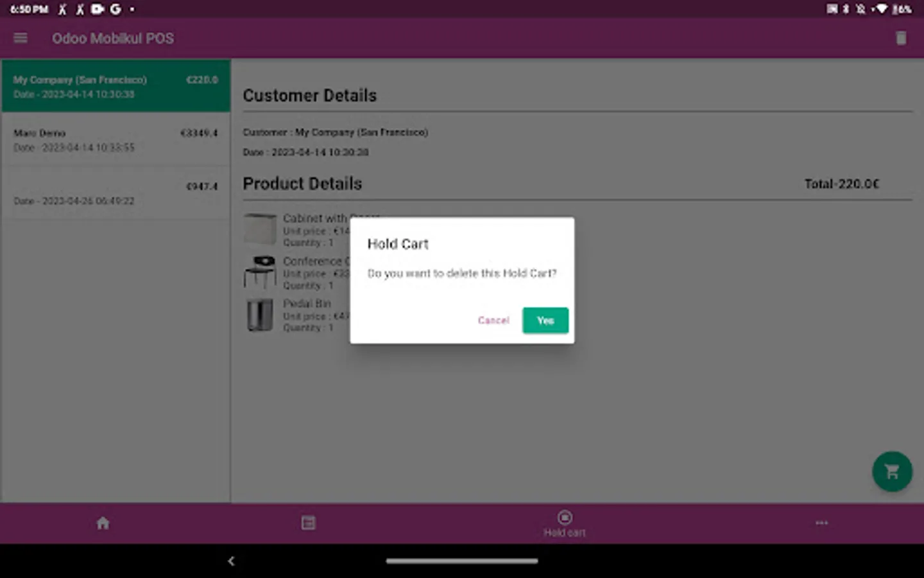
Task: Click the Customer Details heading
Action: coord(309,96)
